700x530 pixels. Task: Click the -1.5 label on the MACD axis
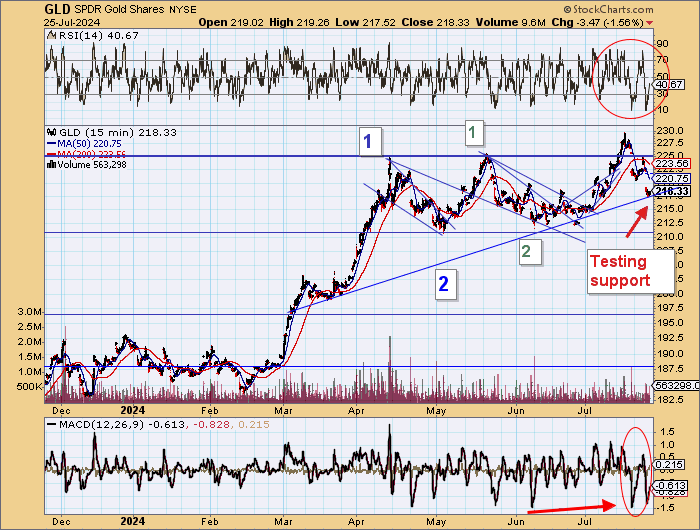pos(667,508)
